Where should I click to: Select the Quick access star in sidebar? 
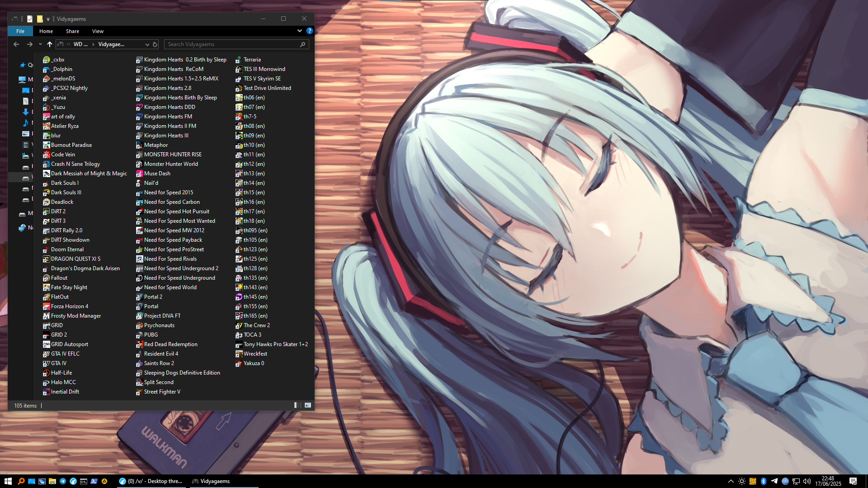23,65
